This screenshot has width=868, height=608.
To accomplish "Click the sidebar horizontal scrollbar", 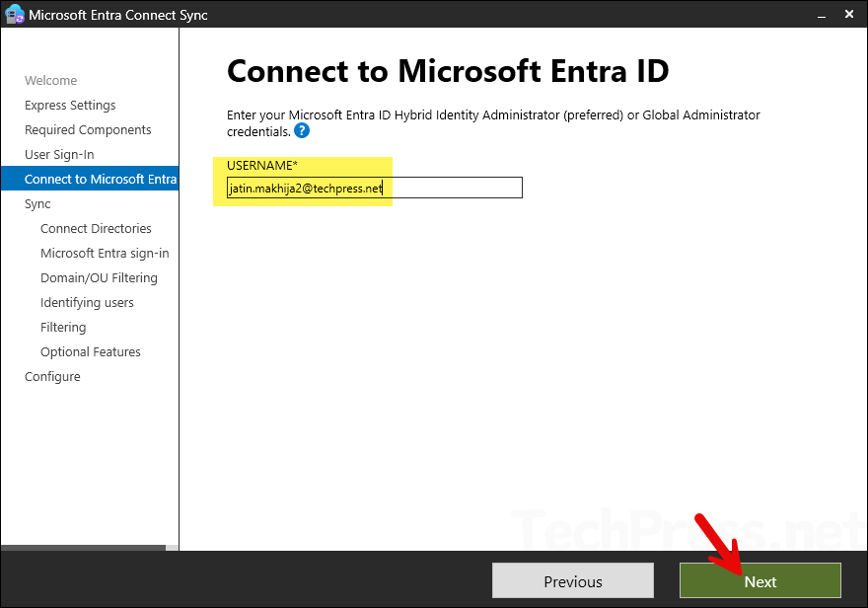I will pos(83,548).
